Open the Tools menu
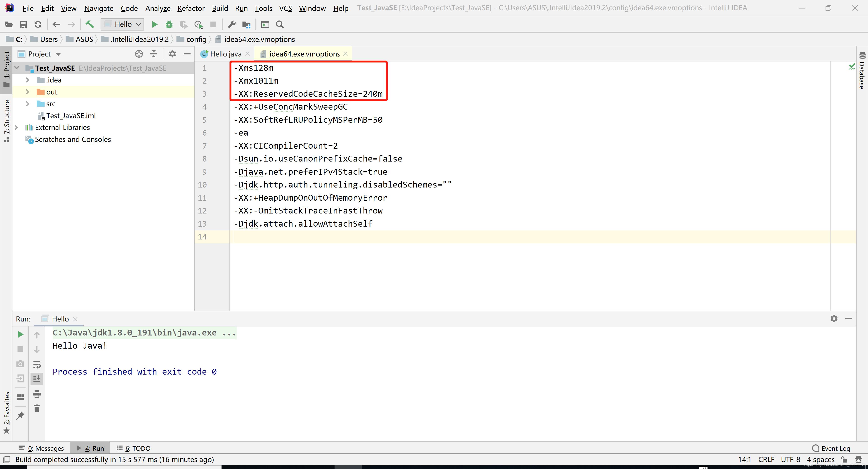This screenshot has height=469, width=868. tap(263, 8)
